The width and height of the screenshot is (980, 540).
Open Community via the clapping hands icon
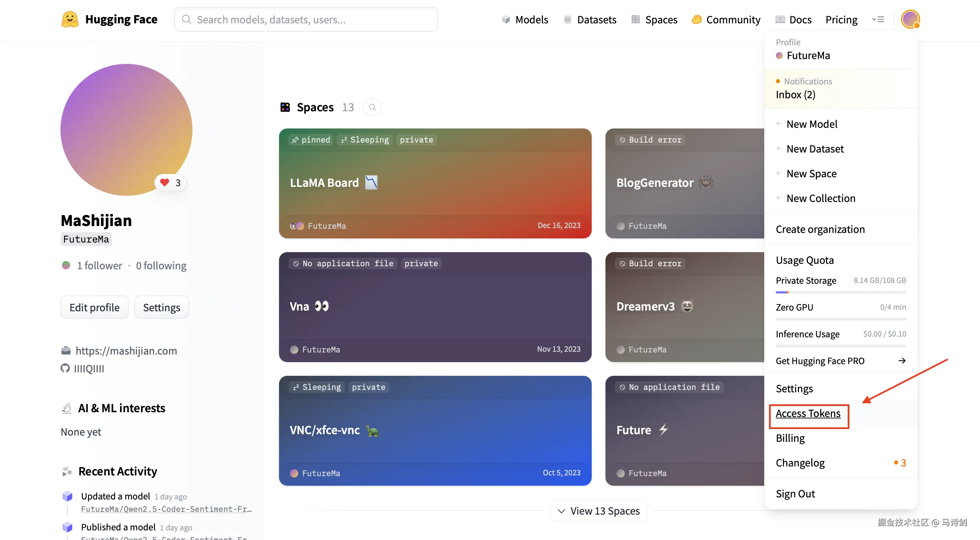pyautogui.click(x=697, y=19)
